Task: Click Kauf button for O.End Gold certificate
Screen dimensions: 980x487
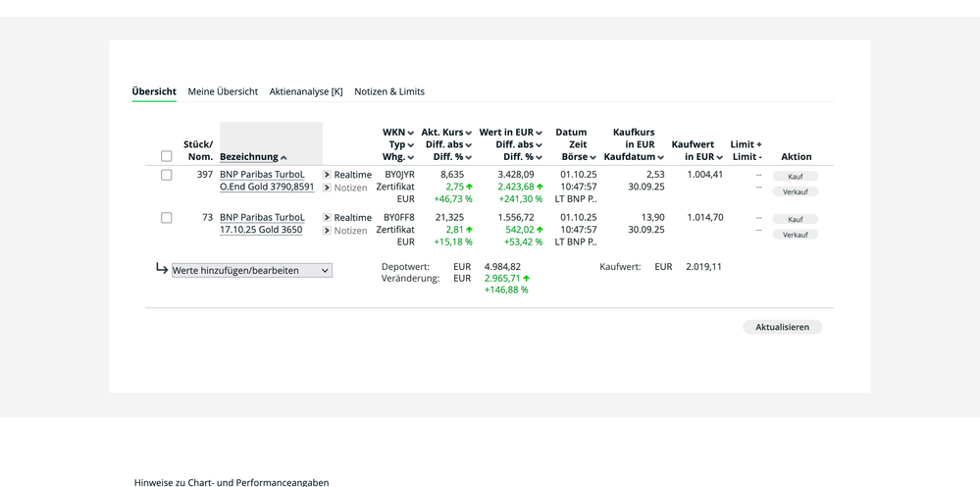Action: tap(795, 177)
